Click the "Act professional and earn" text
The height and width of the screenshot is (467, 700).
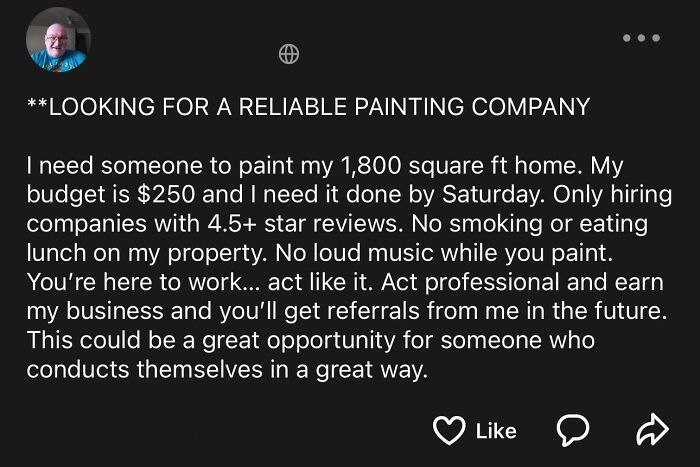click(542, 281)
